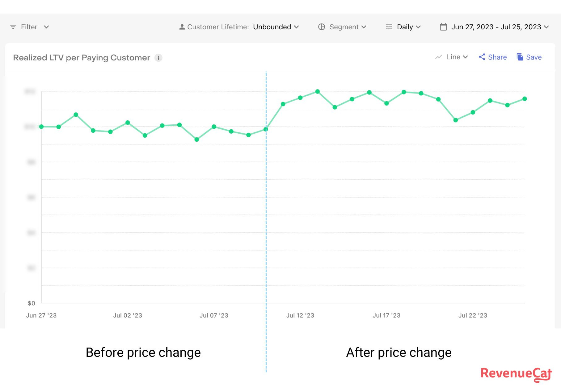Click the info icon beside chart title

click(x=158, y=58)
